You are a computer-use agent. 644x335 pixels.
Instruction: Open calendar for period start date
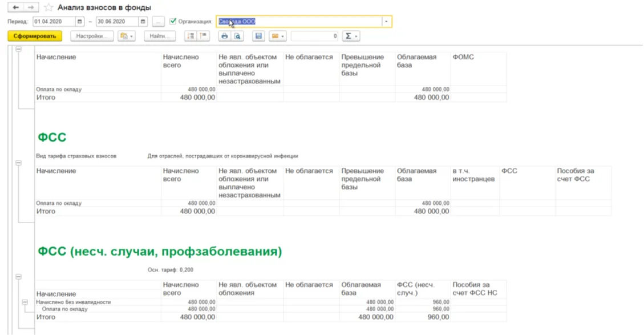point(80,22)
